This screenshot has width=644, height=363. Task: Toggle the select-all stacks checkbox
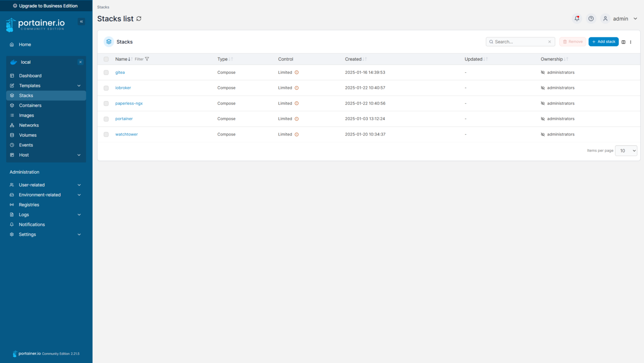point(106,59)
